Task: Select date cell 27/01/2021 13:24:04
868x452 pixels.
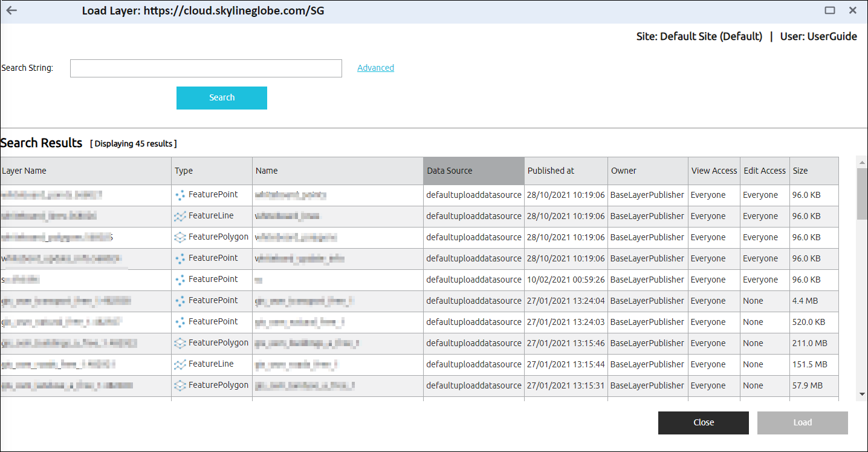Action: tap(566, 301)
